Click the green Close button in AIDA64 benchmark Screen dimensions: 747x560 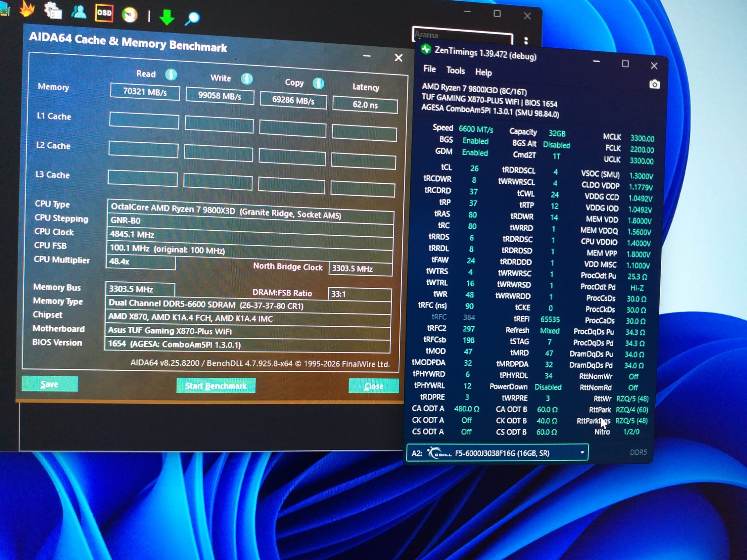(x=373, y=386)
